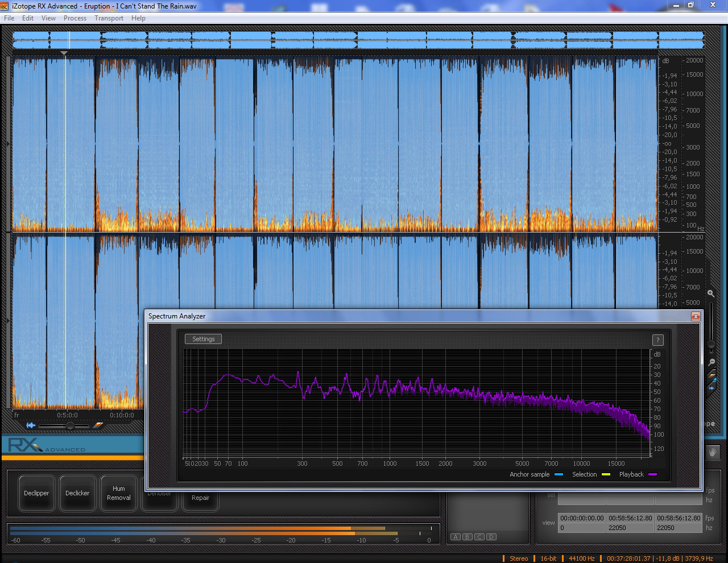Click the playhead marker triangle on the timeline
Screen dimensions: 728x563
click(x=64, y=53)
